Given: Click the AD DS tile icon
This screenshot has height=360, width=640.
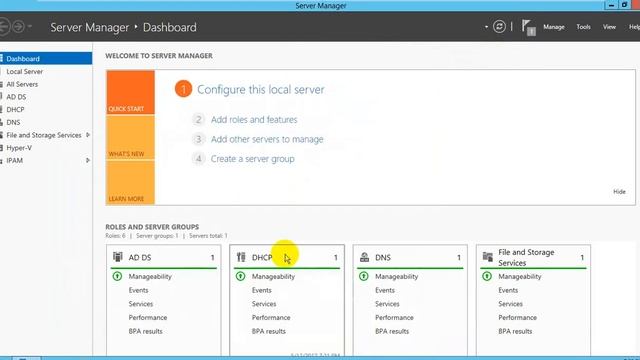Looking at the screenshot, I should coord(118,257).
